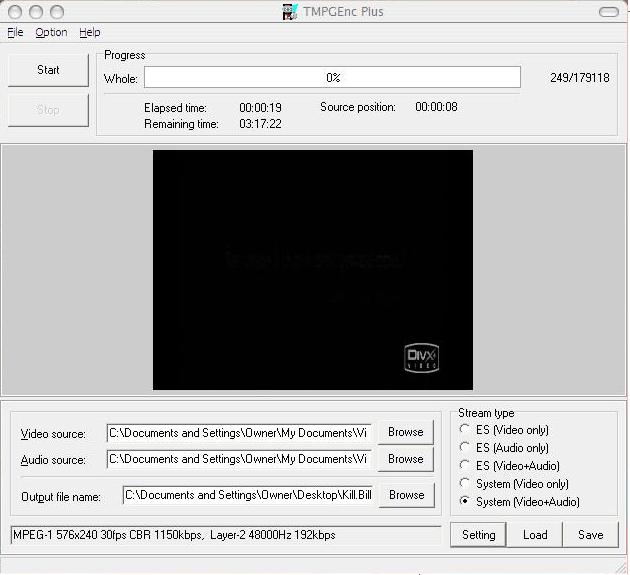Open the Option menu

pyautogui.click(x=51, y=32)
